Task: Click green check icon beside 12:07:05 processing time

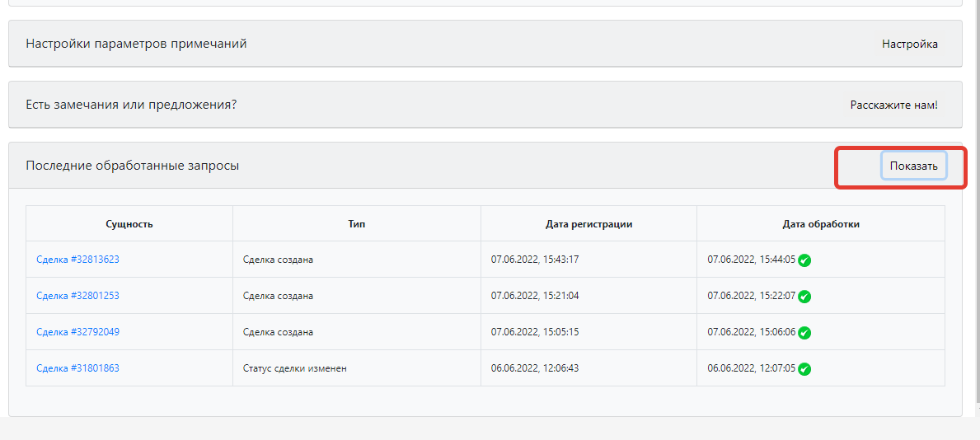Action: point(804,369)
